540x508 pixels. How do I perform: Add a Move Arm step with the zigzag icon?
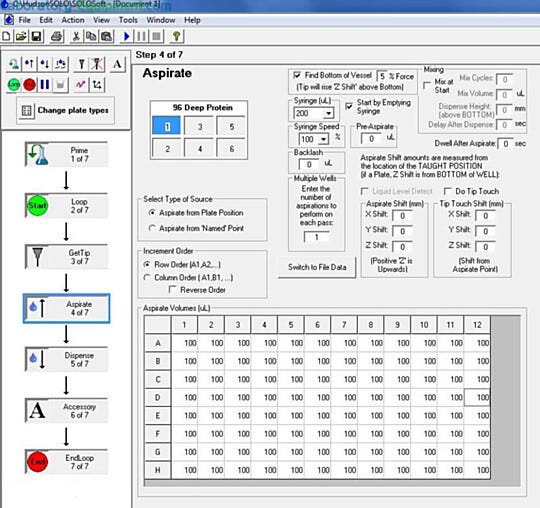(81, 84)
